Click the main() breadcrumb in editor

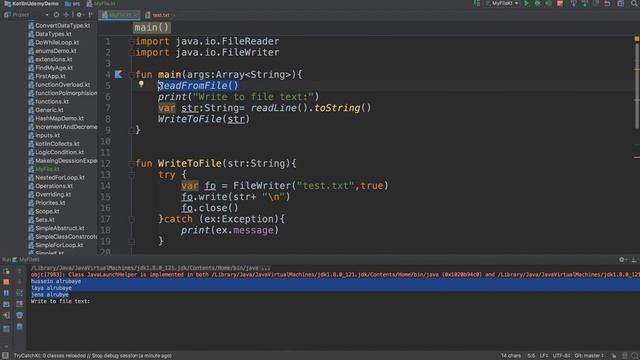click(x=151, y=28)
